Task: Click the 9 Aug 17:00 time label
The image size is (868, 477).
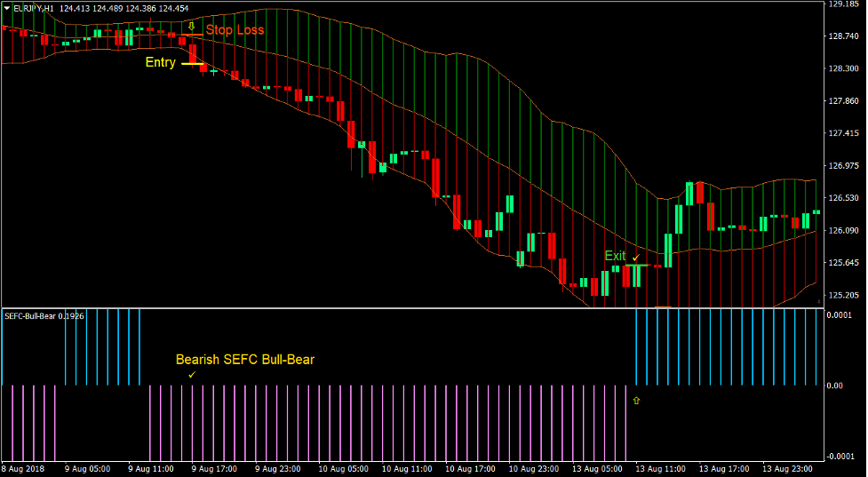Action: pos(214,469)
